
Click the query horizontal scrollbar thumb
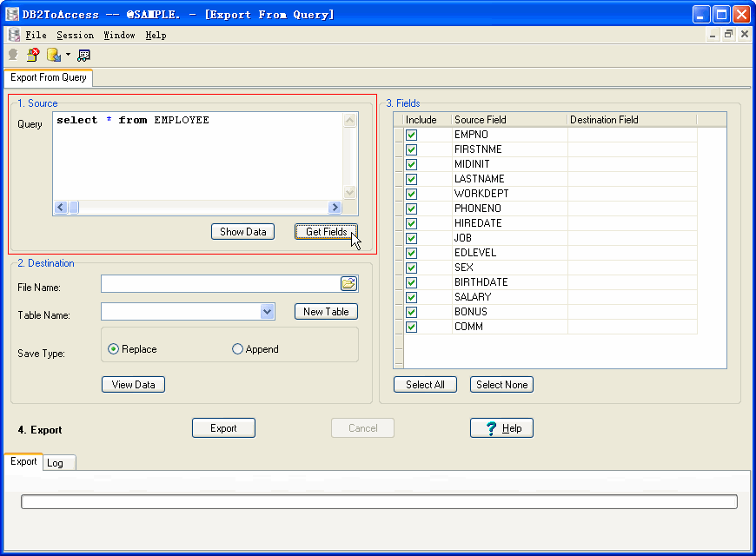pos(74,208)
